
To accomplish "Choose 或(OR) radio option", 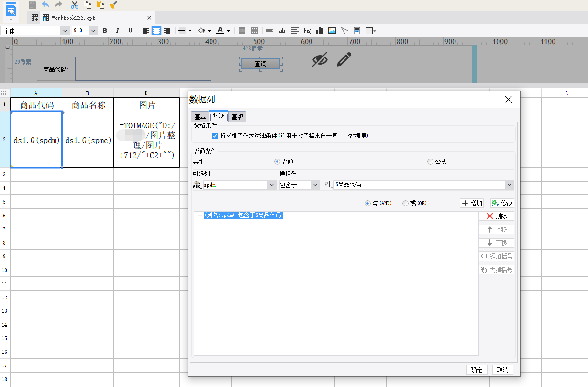I will (406, 203).
